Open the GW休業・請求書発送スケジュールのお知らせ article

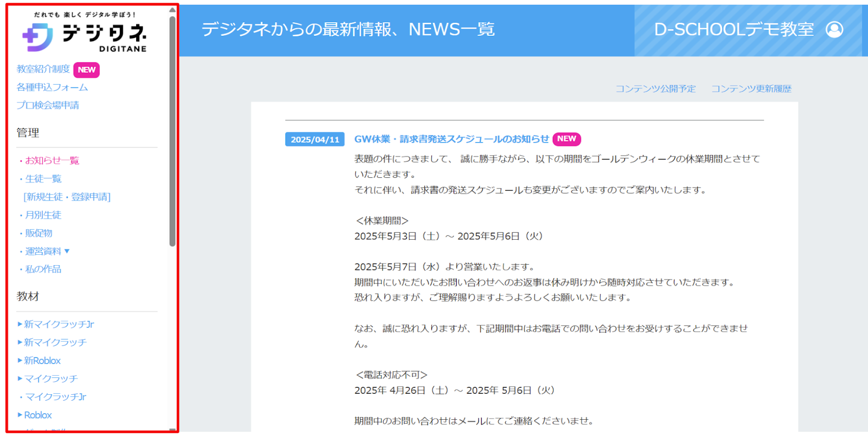(451, 139)
